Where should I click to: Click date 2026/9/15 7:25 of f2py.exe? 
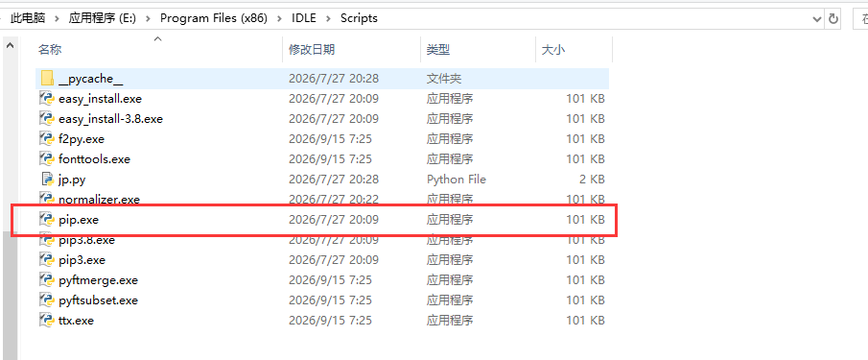coord(330,139)
